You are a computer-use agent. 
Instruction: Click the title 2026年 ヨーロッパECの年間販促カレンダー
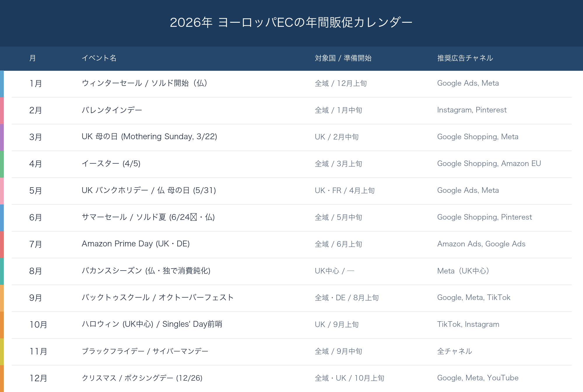(x=291, y=22)
